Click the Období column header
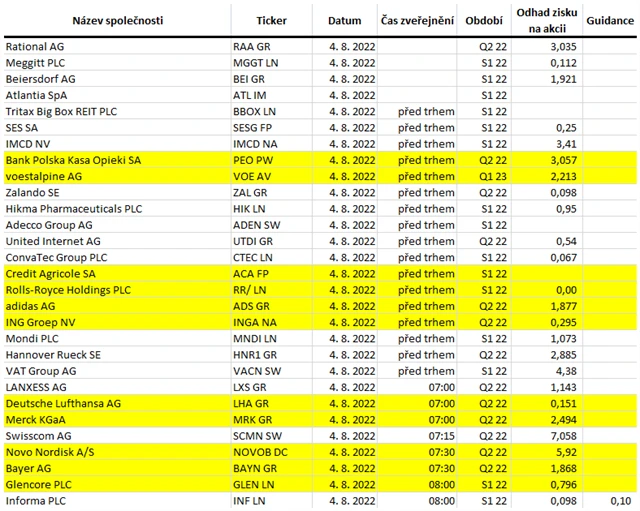The image size is (640, 511). click(484, 20)
